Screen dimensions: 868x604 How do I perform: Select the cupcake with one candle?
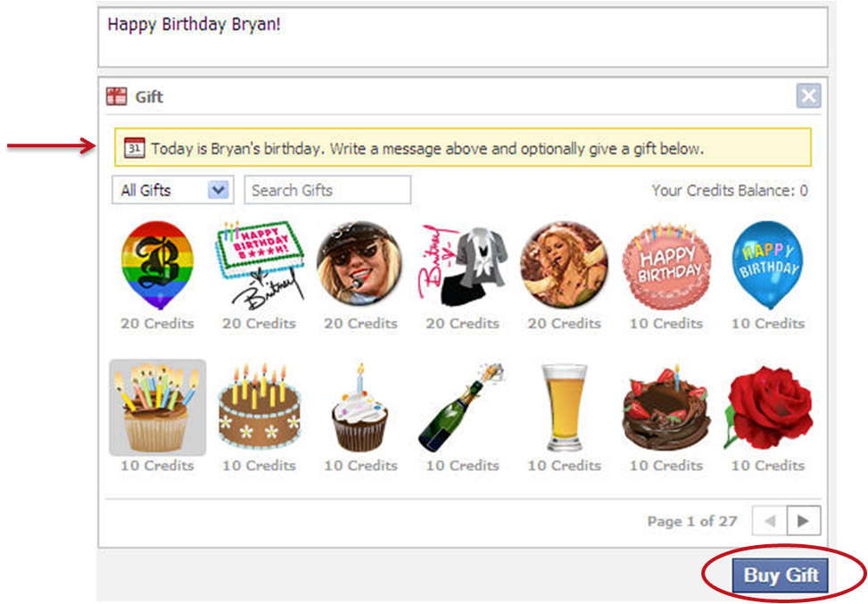360,408
